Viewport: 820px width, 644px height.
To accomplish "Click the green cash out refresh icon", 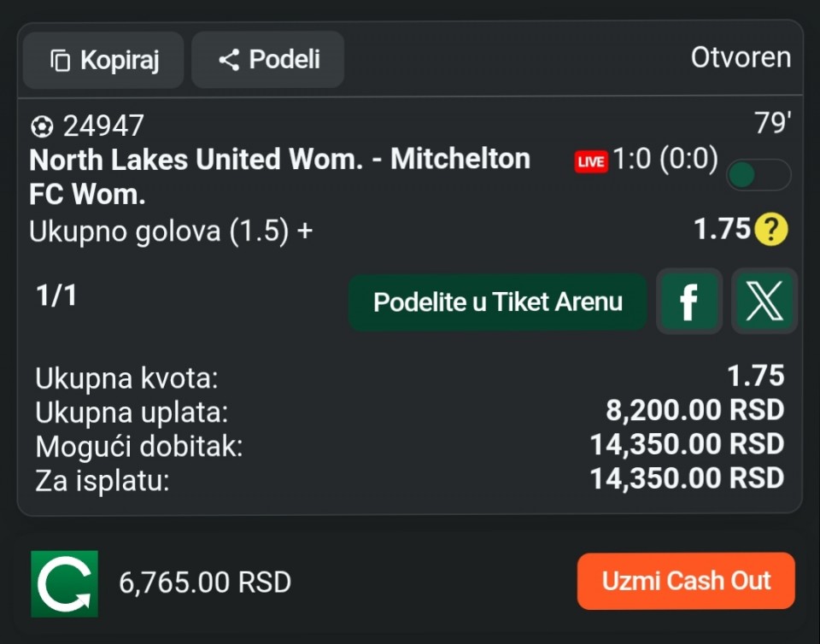I will (65, 583).
